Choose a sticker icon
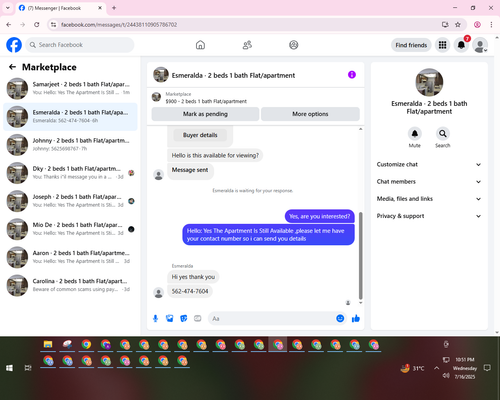Screen dimensions: 500x400 pyautogui.click(x=184, y=319)
